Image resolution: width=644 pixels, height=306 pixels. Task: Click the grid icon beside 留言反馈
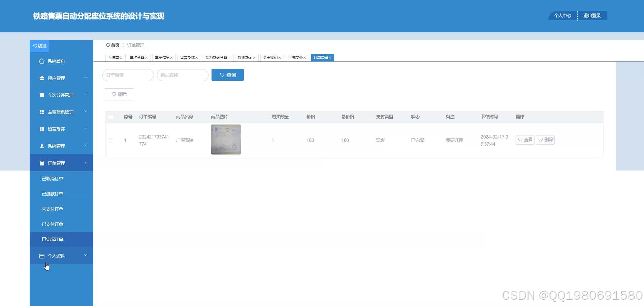(x=42, y=129)
